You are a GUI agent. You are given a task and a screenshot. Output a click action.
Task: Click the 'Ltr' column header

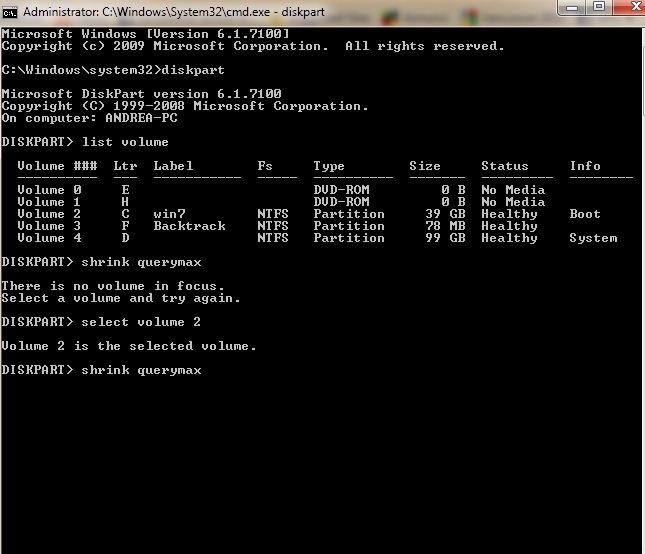pos(125,166)
